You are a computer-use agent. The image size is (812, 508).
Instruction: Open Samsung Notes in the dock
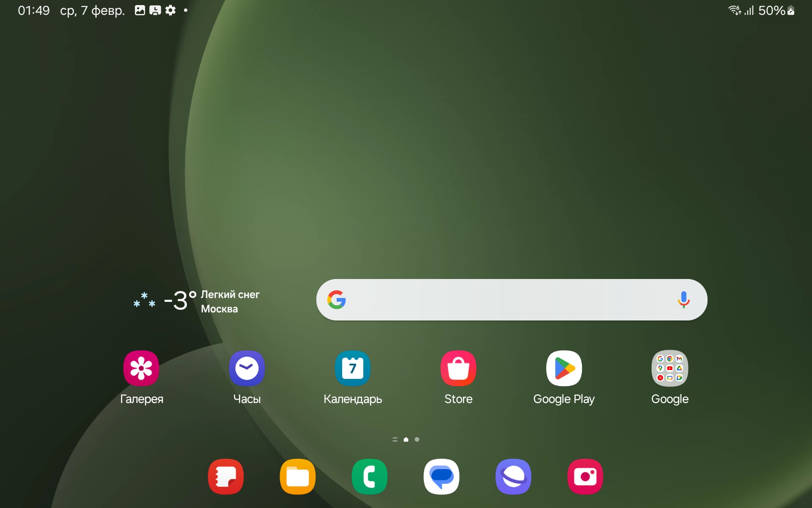point(226,477)
